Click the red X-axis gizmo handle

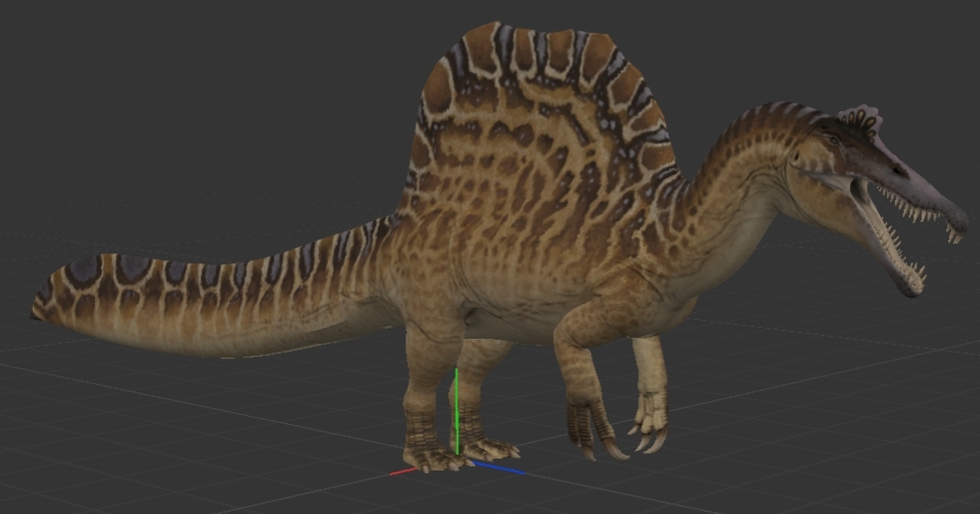402,471
